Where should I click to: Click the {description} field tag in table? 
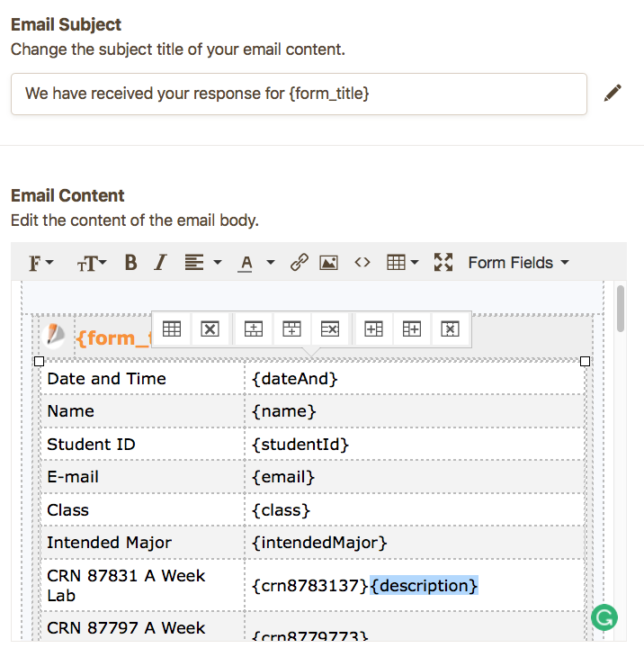click(424, 586)
